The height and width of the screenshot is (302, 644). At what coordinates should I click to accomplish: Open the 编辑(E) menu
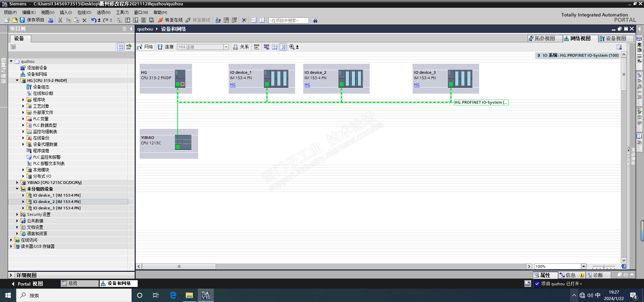(29, 12)
